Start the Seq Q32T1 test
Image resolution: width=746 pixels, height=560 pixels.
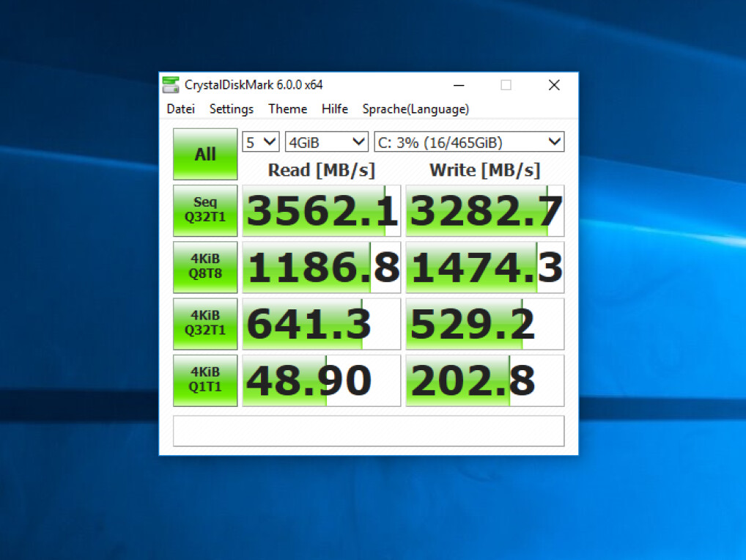[x=205, y=210]
